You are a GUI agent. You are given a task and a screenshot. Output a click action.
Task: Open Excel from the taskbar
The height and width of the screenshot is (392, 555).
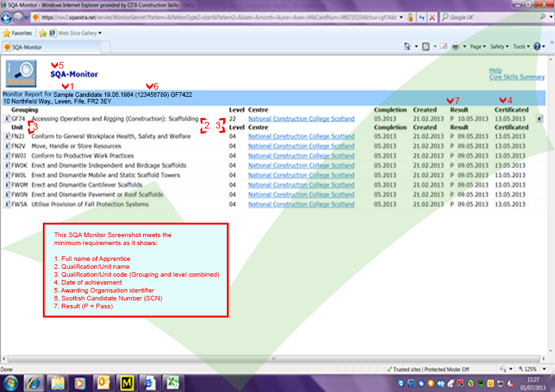point(173,383)
